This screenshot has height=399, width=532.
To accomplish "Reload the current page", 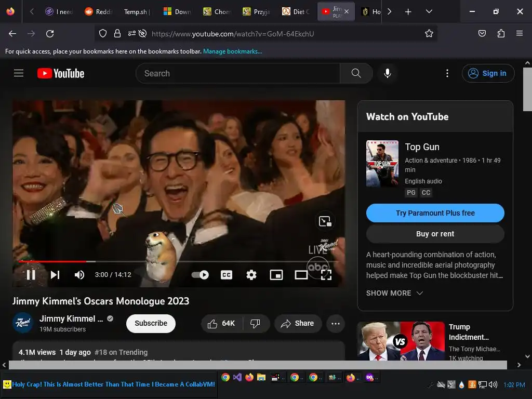I will [50, 34].
